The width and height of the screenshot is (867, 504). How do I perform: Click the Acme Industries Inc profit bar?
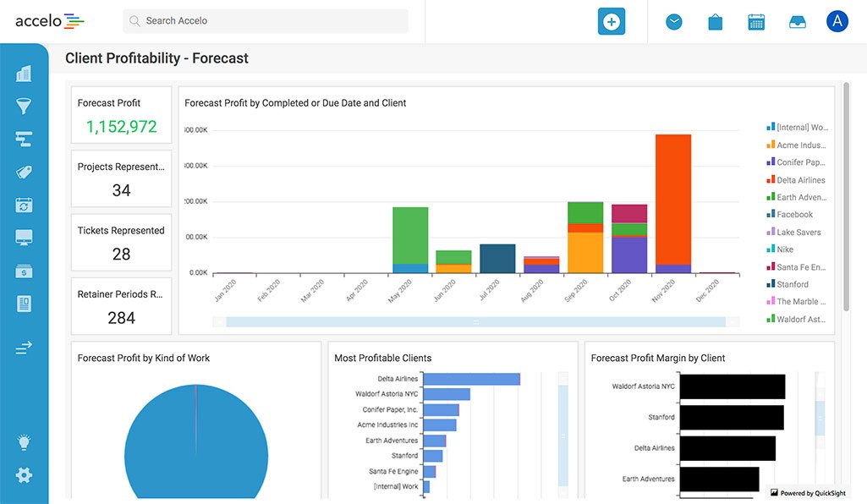[440, 425]
